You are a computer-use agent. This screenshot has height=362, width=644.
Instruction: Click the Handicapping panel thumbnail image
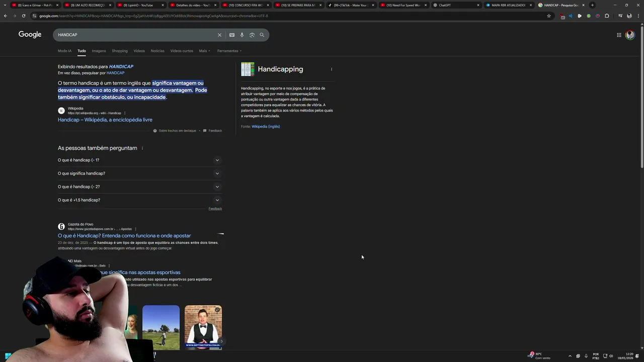coord(248,69)
